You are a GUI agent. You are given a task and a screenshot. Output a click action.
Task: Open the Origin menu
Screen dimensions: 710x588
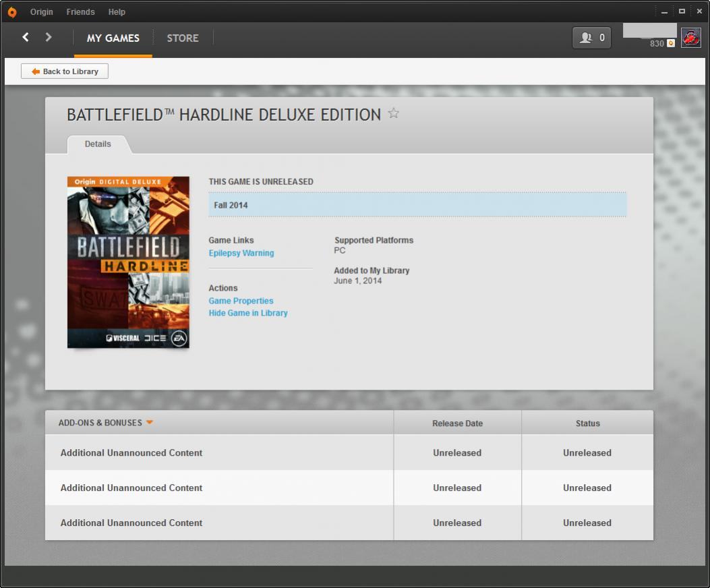point(42,12)
